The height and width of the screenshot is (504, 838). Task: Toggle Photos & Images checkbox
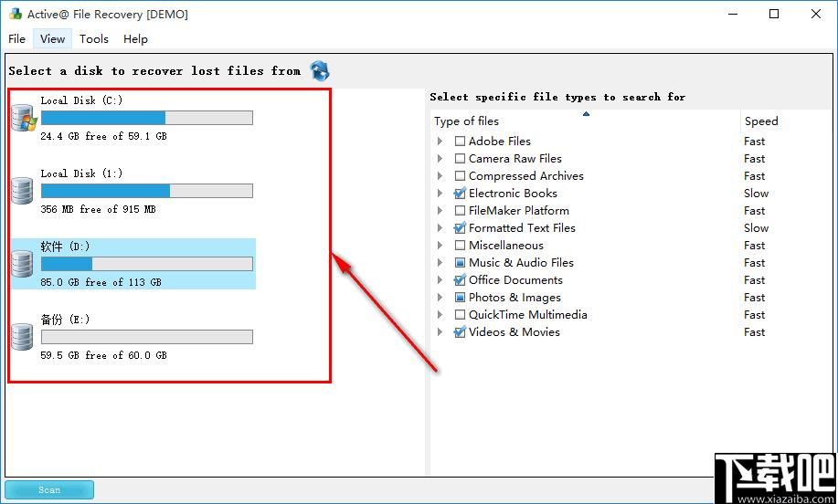460,298
